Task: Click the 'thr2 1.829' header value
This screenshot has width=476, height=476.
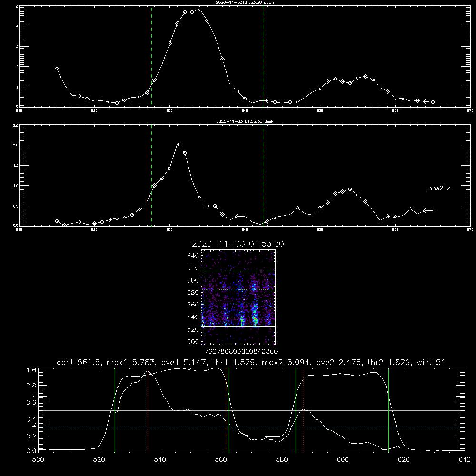Action: [390, 362]
